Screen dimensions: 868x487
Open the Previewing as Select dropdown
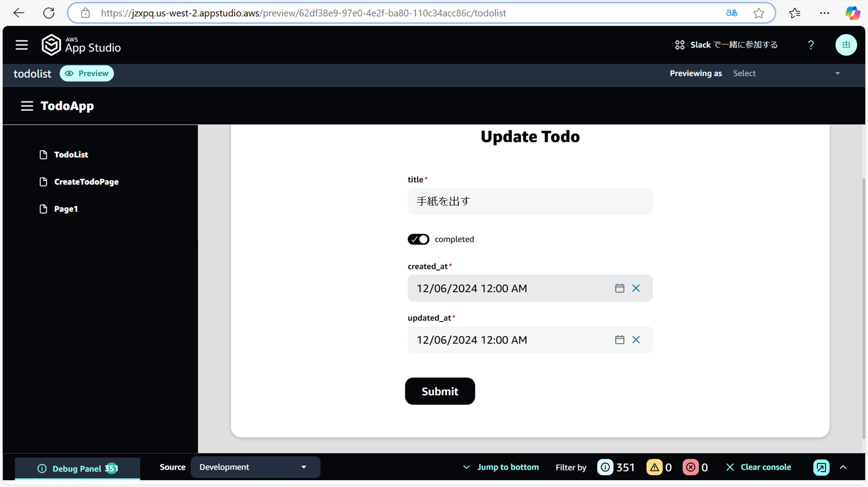pos(786,73)
